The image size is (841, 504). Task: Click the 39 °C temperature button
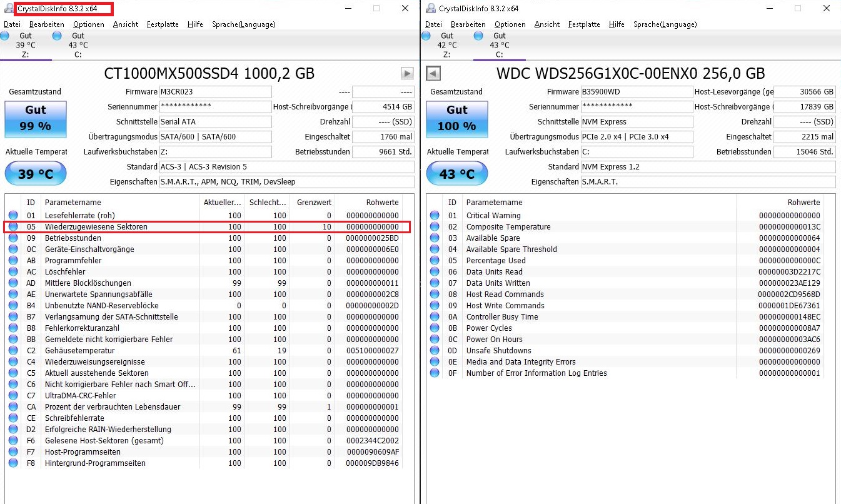pos(36,174)
